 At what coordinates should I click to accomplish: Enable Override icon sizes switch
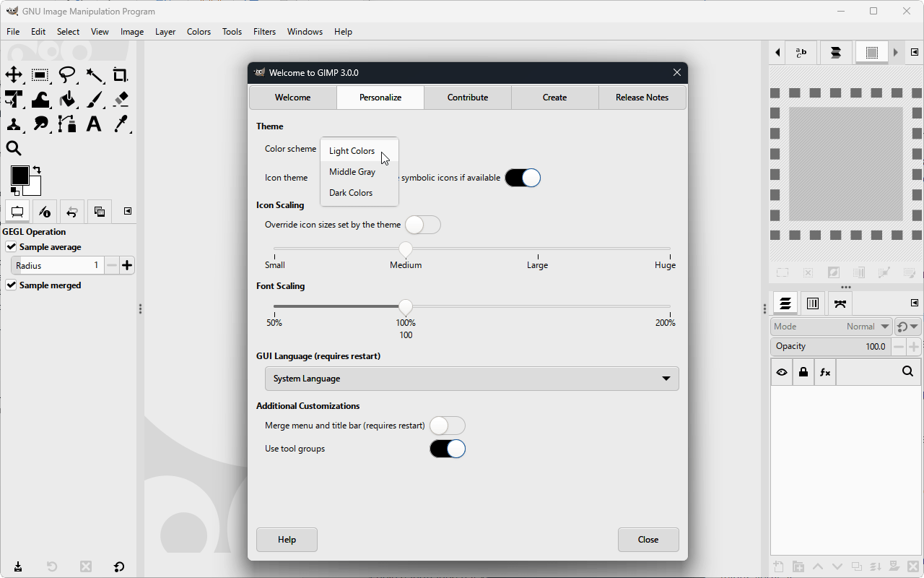tap(423, 225)
